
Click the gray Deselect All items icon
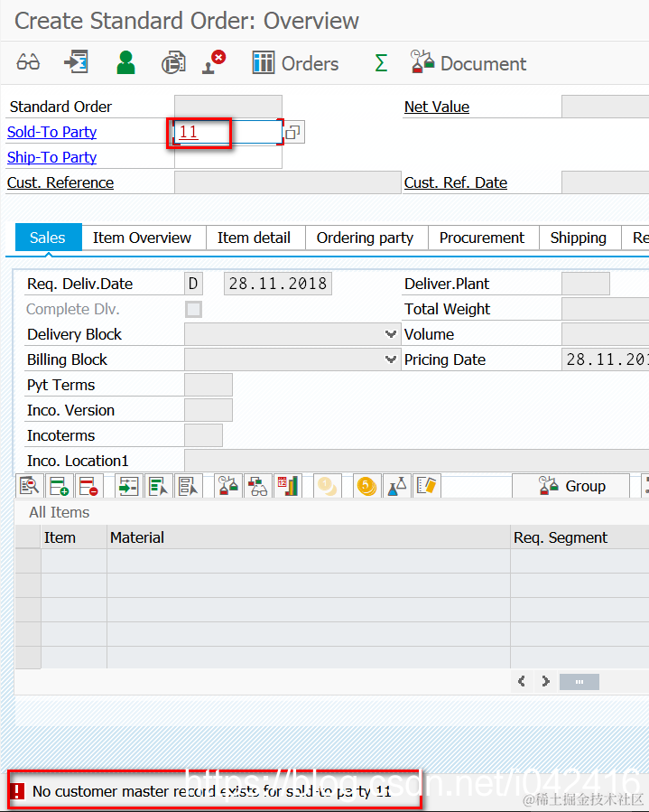point(189,486)
